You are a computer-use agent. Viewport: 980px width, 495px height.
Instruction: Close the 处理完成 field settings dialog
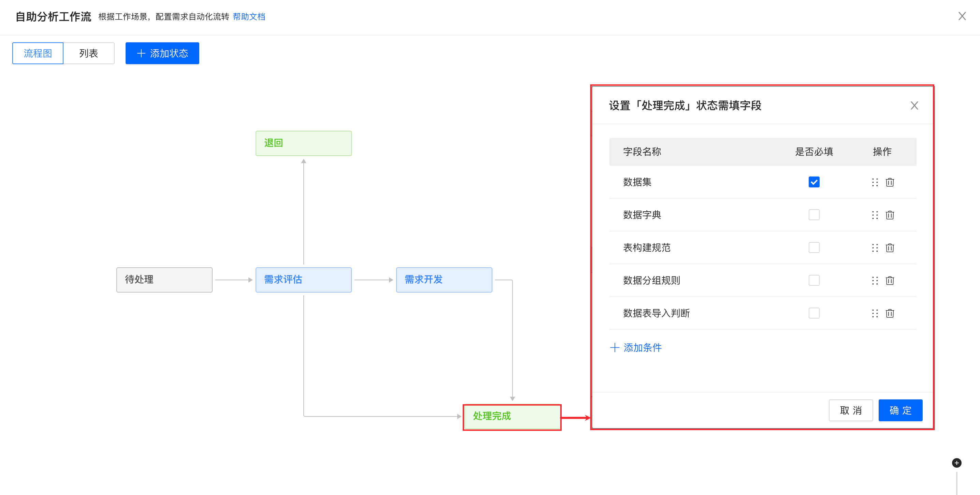click(x=914, y=105)
